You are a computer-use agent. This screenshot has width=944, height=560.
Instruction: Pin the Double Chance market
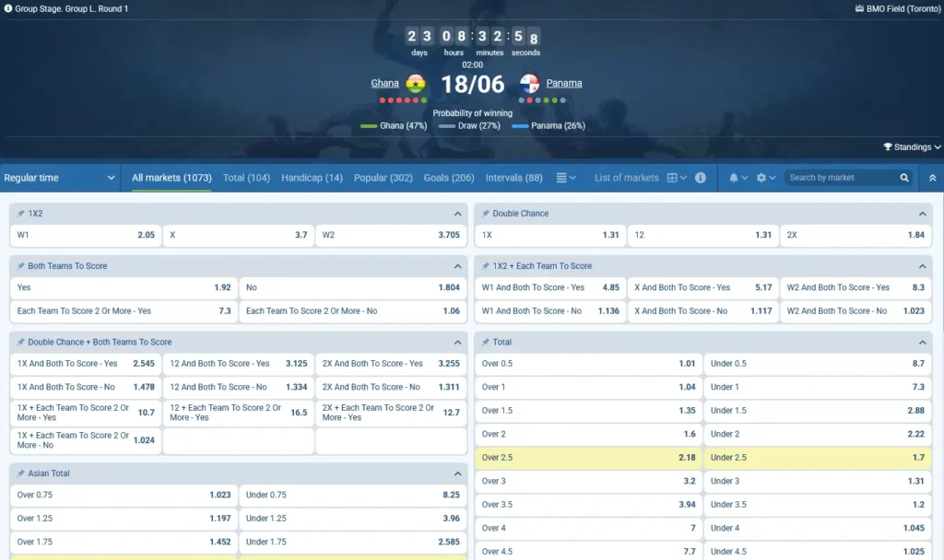[x=485, y=214]
